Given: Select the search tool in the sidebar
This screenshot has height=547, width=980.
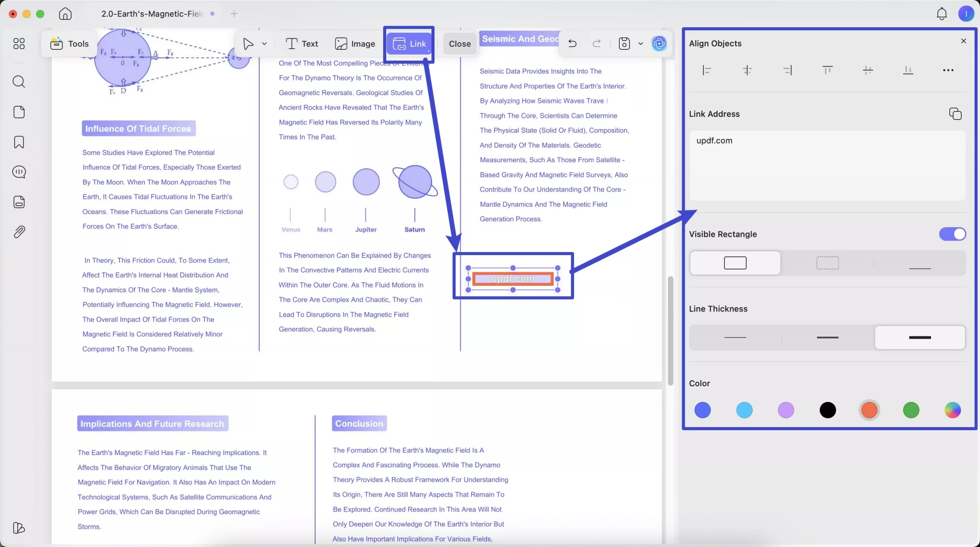Looking at the screenshot, I should [19, 81].
